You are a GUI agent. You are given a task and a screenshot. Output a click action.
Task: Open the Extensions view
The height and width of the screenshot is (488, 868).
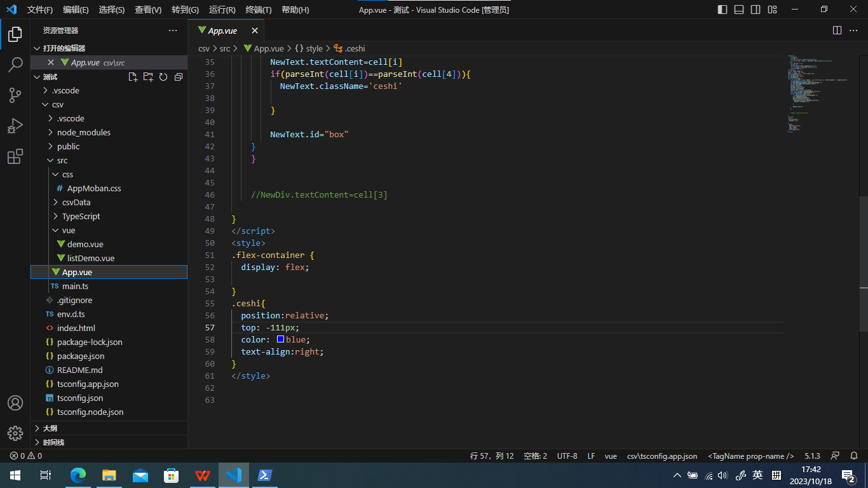pyautogui.click(x=15, y=156)
